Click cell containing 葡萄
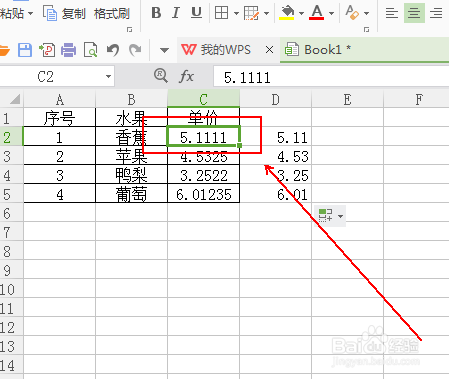 click(131, 194)
